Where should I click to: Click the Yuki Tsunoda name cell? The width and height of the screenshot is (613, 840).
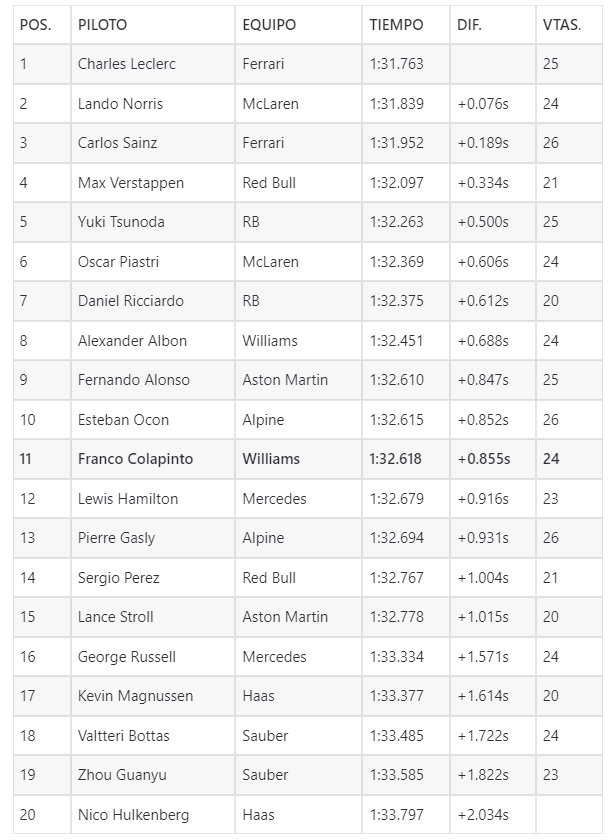(x=153, y=222)
